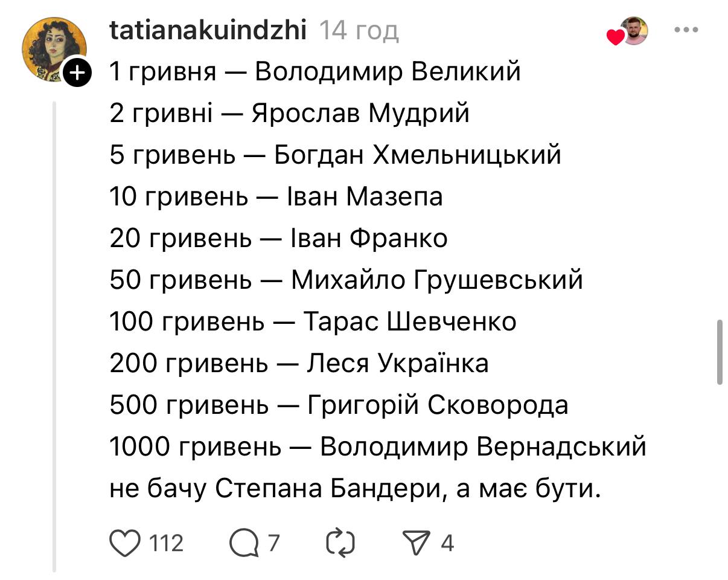Click the line "1 гривня — Володимир Великий"
This screenshot has height=580, width=728.
pos(315,72)
